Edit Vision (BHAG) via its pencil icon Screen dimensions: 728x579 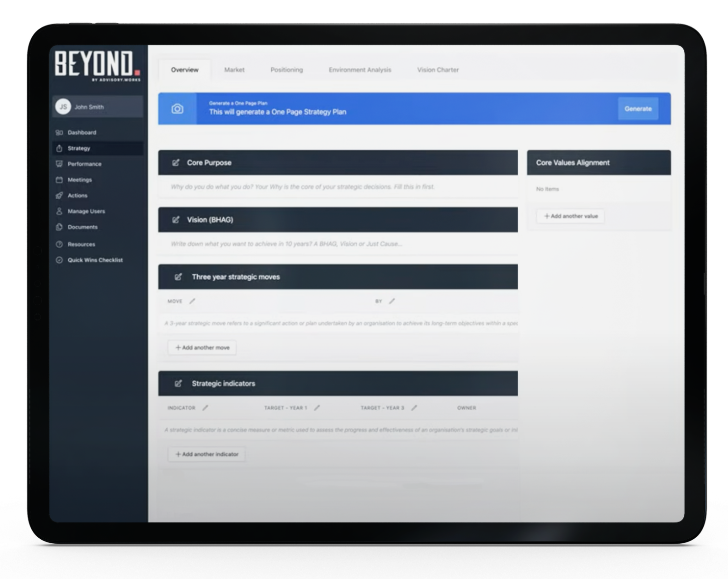point(176,220)
